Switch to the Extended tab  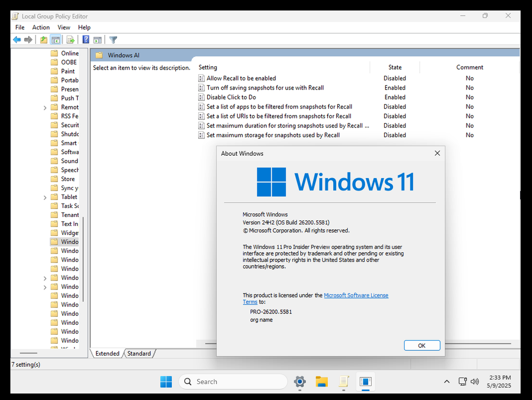[107, 353]
